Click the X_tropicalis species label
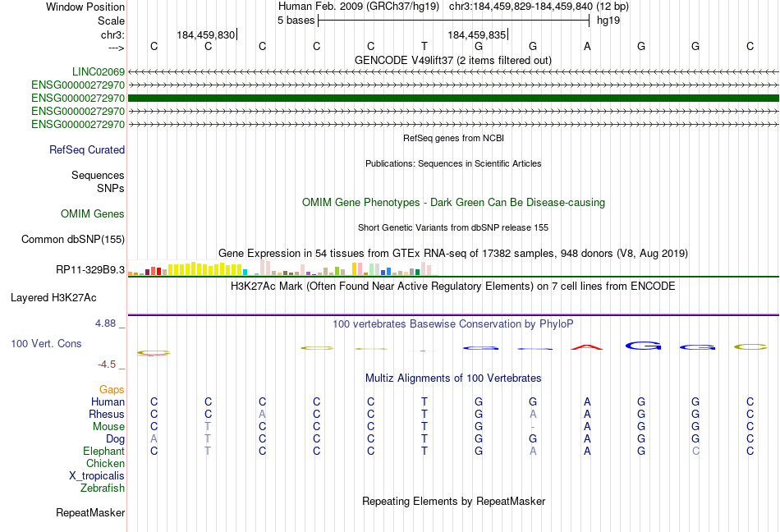780x532 pixels. [x=97, y=476]
